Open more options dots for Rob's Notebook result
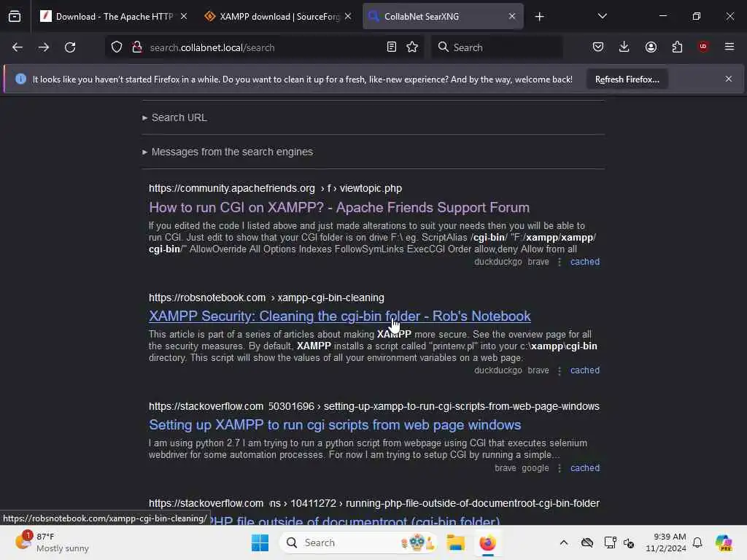 click(x=560, y=370)
